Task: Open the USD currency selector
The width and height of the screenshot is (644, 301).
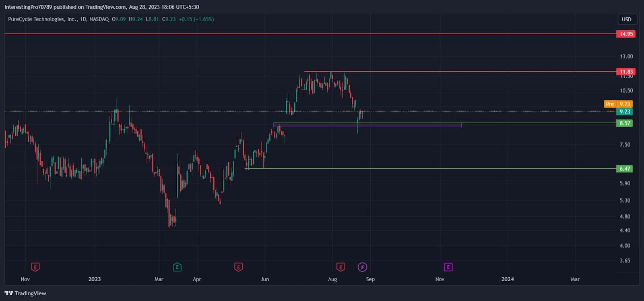Action: tap(626, 19)
